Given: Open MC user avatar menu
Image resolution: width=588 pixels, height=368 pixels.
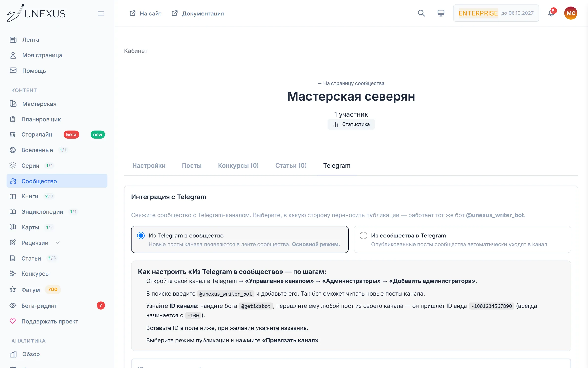Looking at the screenshot, I should (x=571, y=13).
